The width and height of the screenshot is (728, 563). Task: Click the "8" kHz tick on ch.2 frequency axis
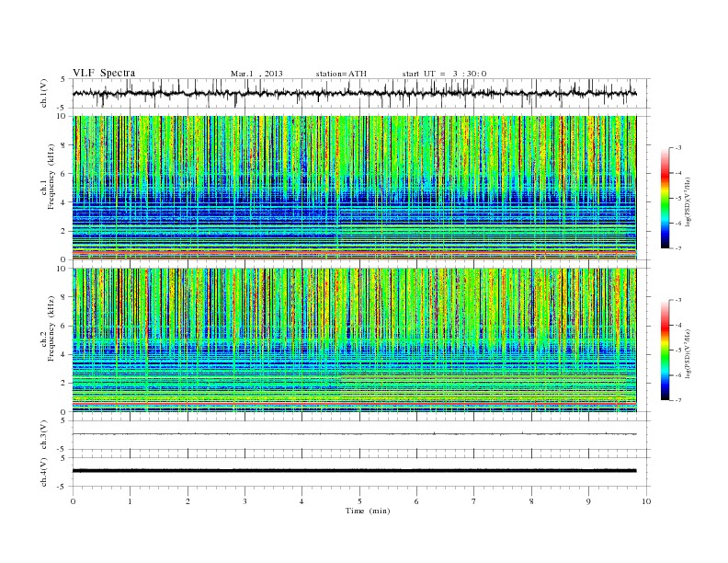(64, 297)
